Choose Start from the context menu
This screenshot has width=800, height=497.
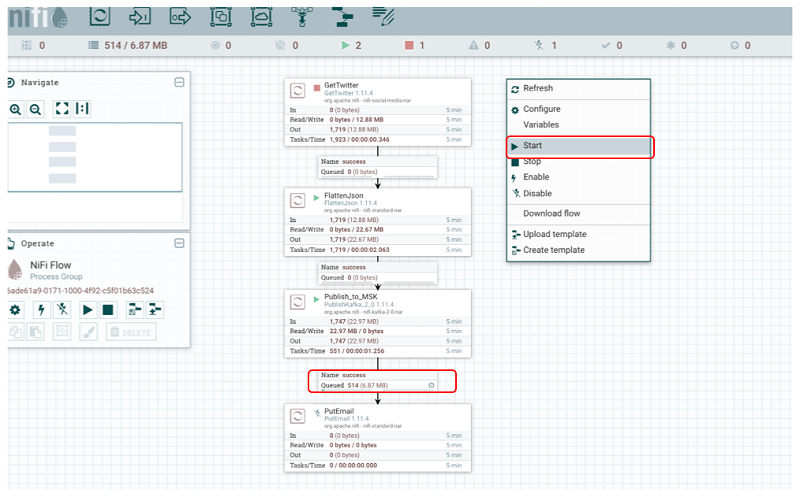(x=579, y=146)
